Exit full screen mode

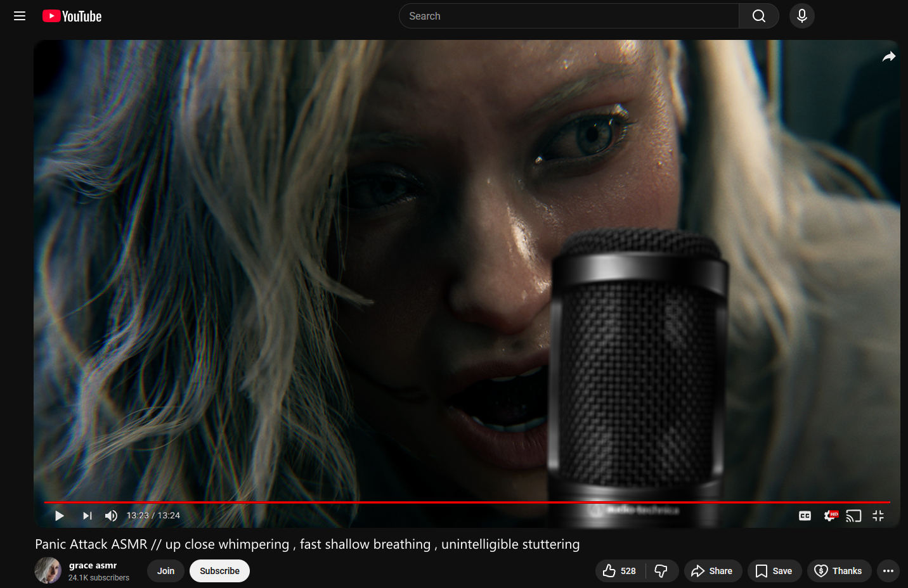coord(878,516)
